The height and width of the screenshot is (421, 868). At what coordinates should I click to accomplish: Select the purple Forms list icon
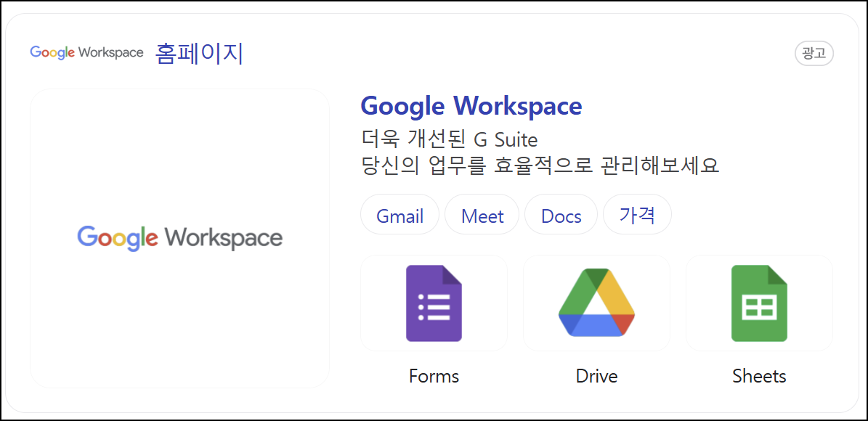(x=434, y=303)
